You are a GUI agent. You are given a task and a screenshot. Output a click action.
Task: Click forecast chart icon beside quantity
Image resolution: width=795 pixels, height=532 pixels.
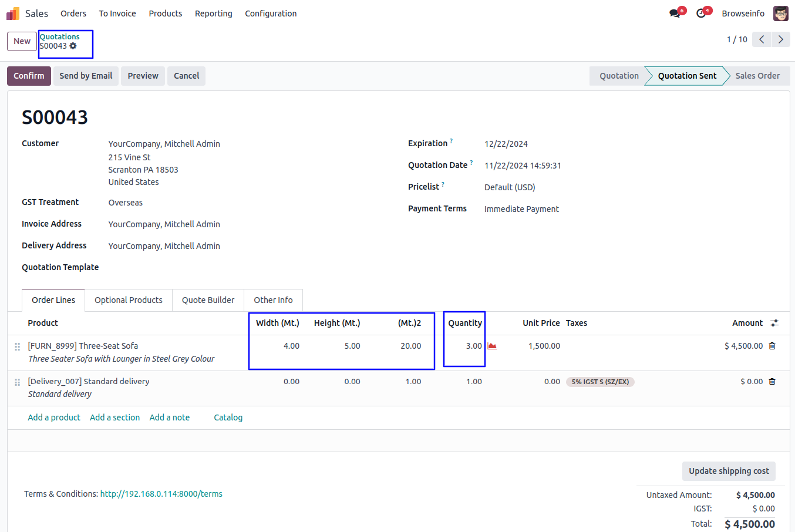pyautogui.click(x=492, y=346)
